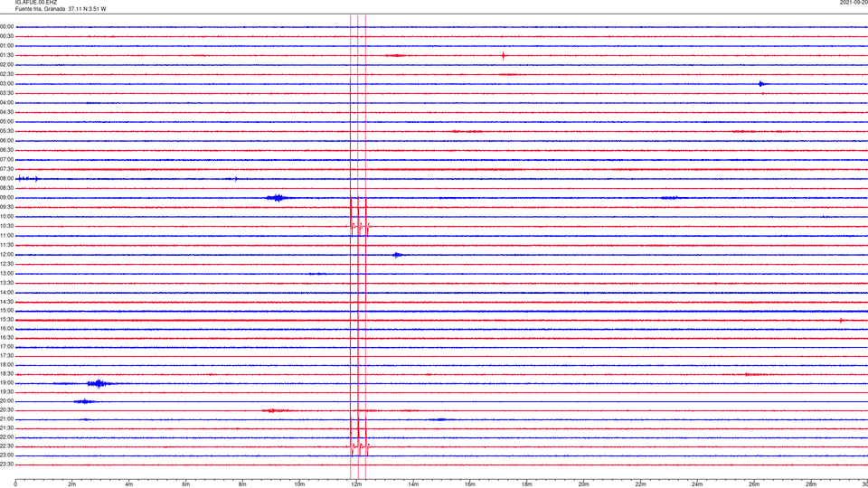Image resolution: width=868 pixels, height=488 pixels.
Task: Select the blue event spike on the 03:00 trace
Action: (x=762, y=84)
